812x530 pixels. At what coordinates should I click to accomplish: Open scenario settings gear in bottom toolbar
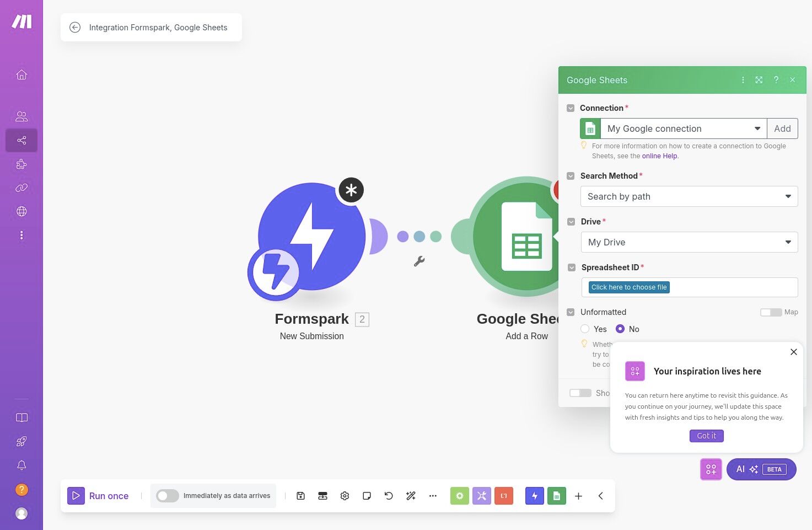[345, 496]
